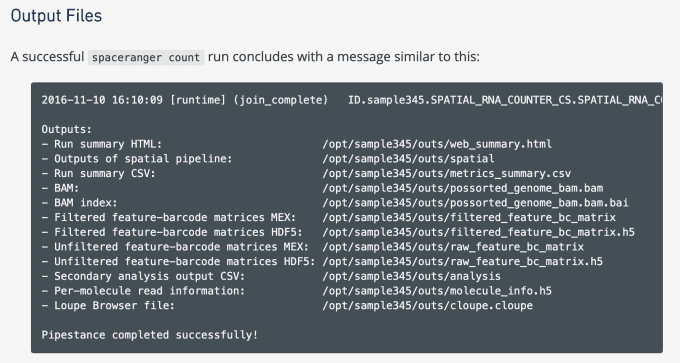Click the Outputs: label in code block
The width and height of the screenshot is (680, 363).
[67, 130]
